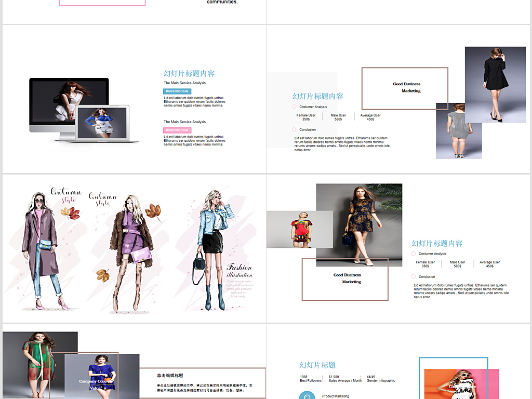Select Costumer Analysis bullet on floral dress slide

pos(413,254)
